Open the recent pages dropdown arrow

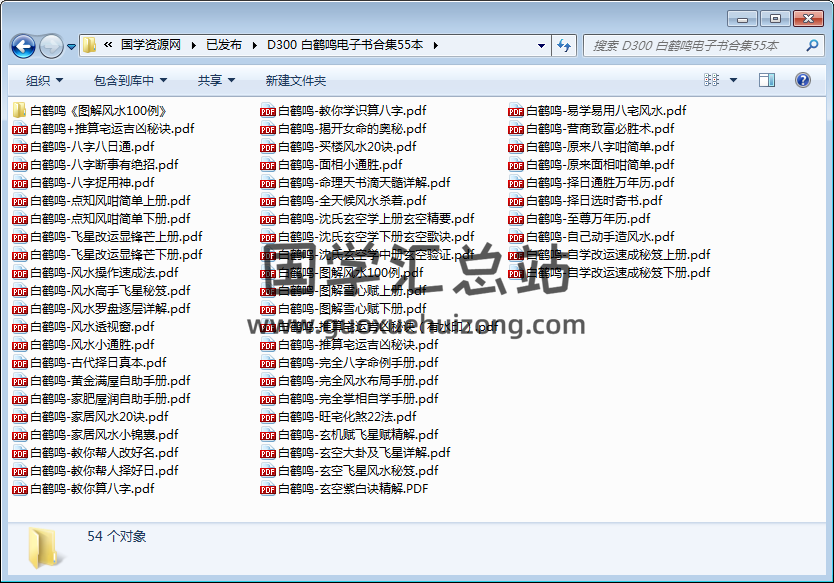coord(71,46)
